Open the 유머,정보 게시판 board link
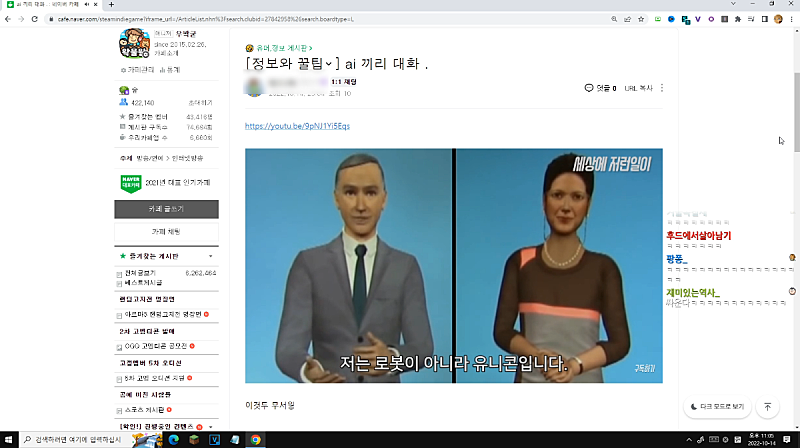Viewport: 800px width, 448px height. (284, 48)
